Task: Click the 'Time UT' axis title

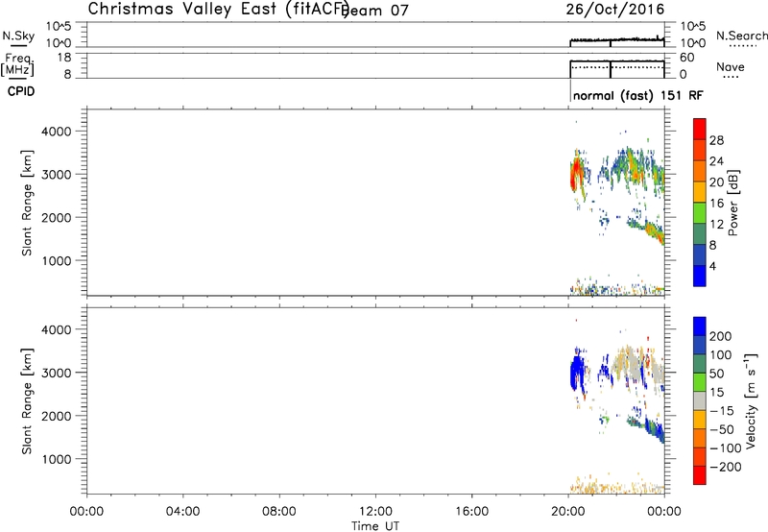Action: (x=375, y=526)
